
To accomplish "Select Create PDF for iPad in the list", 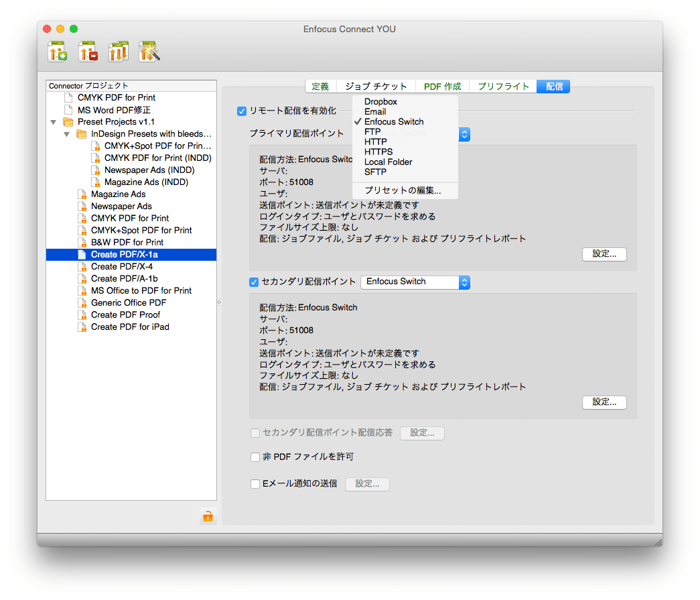I will pos(131,327).
